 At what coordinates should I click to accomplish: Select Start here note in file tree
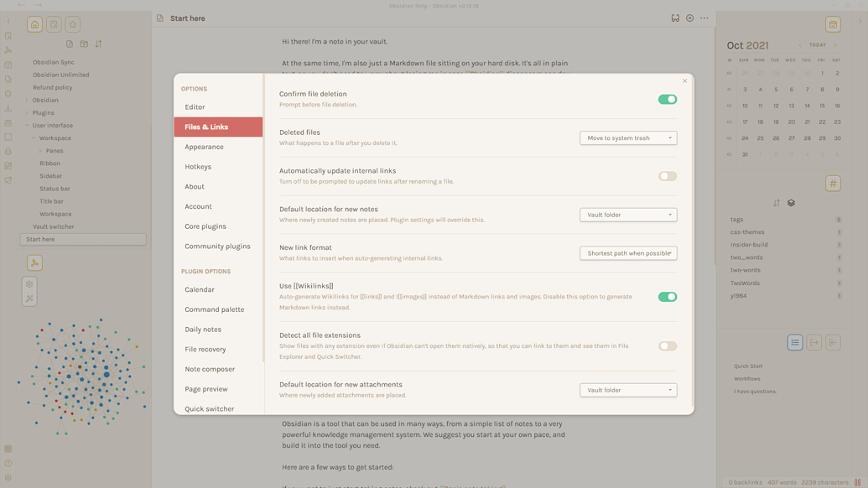pyautogui.click(x=83, y=239)
